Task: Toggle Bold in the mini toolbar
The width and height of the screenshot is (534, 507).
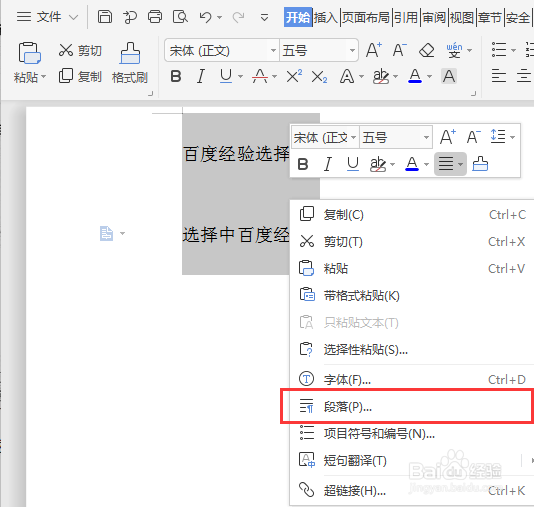Action: click(x=303, y=164)
